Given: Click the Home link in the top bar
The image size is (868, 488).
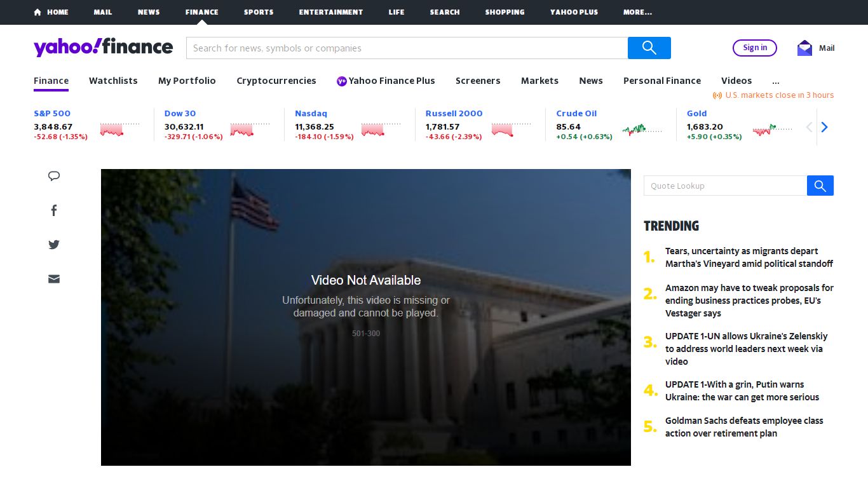Looking at the screenshot, I should pos(51,12).
